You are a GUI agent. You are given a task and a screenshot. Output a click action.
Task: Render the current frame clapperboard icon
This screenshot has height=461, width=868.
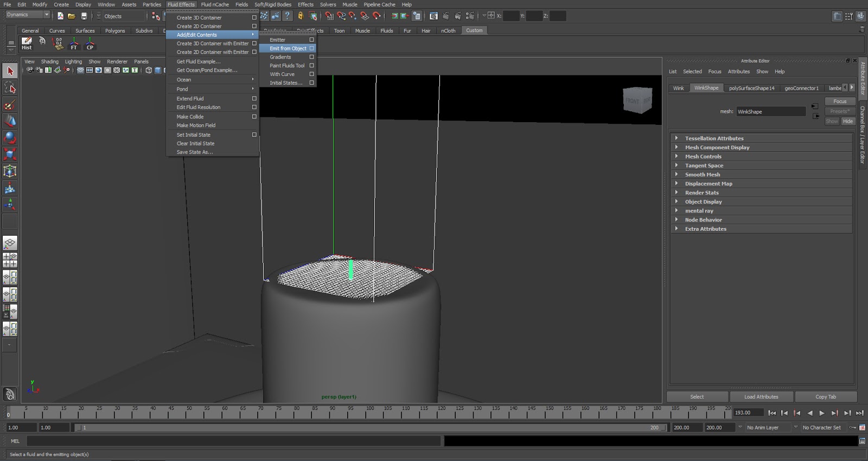tap(445, 16)
